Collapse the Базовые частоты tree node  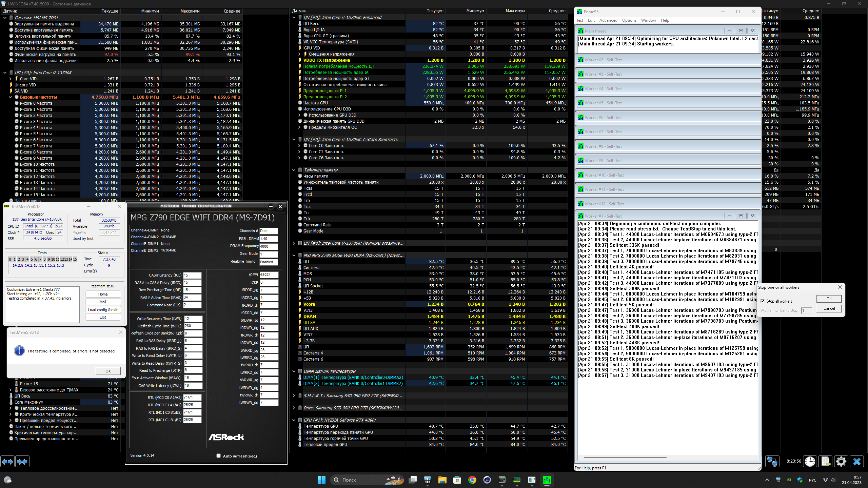(x=11, y=97)
